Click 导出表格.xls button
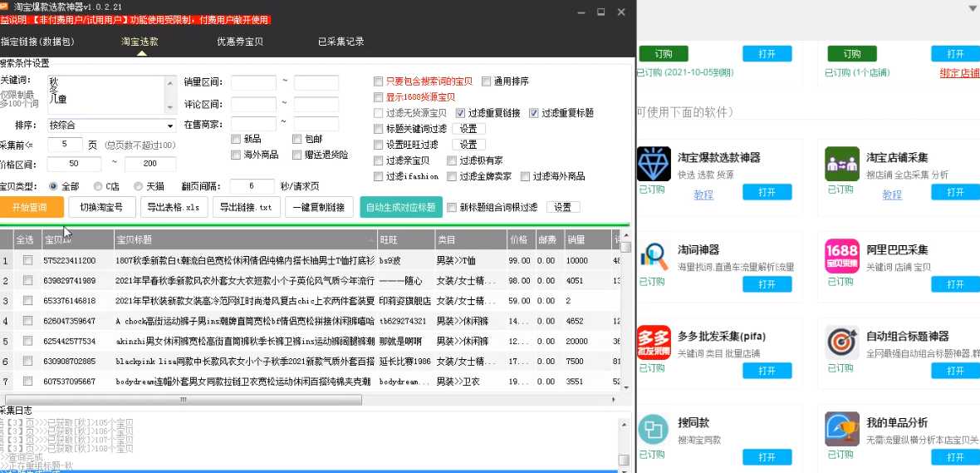Image resolution: width=980 pixels, height=473 pixels. tap(174, 207)
